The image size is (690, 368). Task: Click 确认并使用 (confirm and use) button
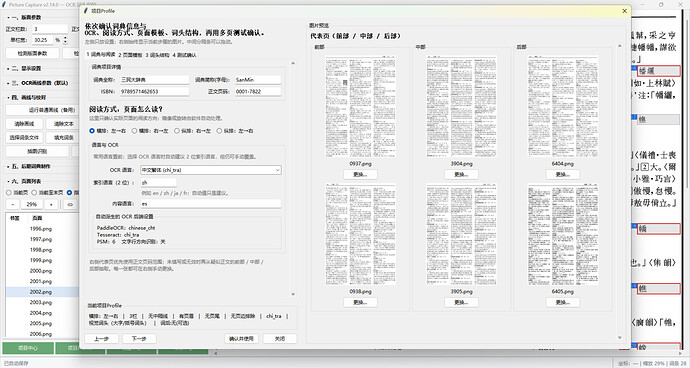pos(242,339)
